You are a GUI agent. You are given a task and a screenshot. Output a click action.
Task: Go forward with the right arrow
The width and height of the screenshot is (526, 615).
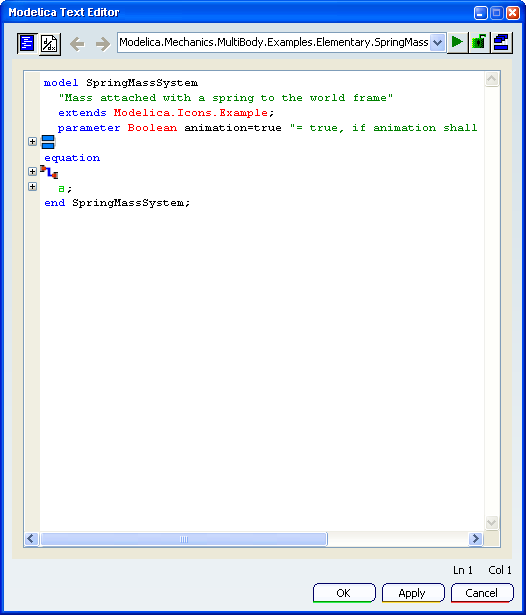103,44
